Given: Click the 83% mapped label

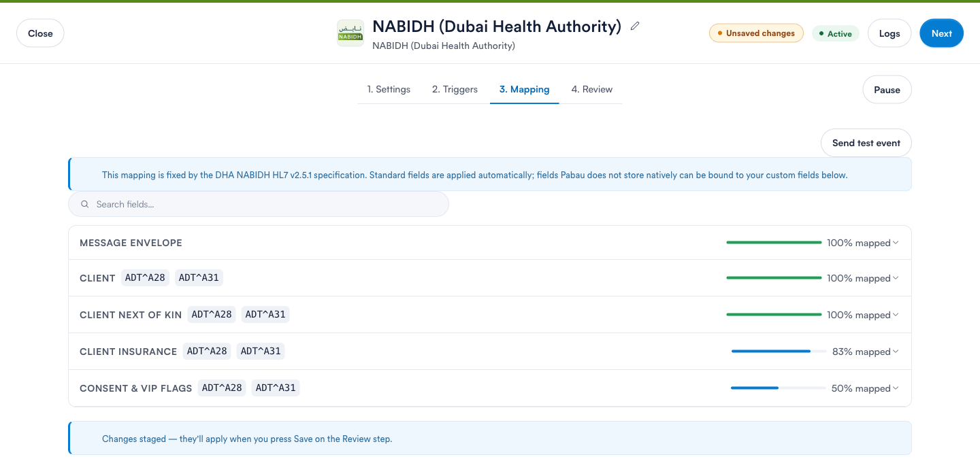Looking at the screenshot, I should [x=861, y=352].
